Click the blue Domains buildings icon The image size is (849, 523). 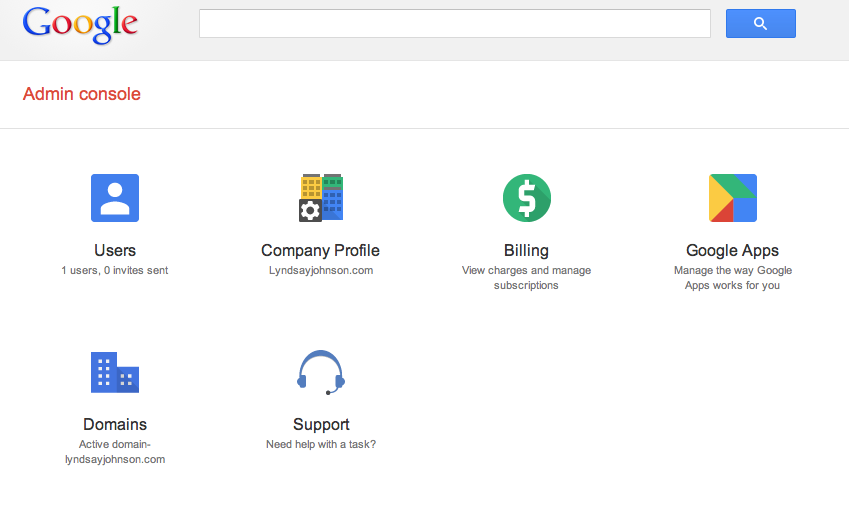pos(115,372)
